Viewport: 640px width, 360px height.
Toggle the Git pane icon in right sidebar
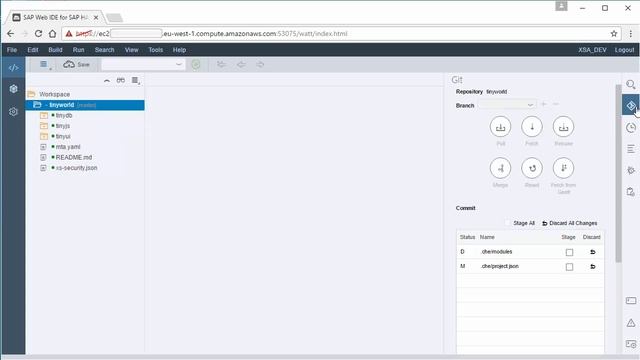click(x=631, y=106)
